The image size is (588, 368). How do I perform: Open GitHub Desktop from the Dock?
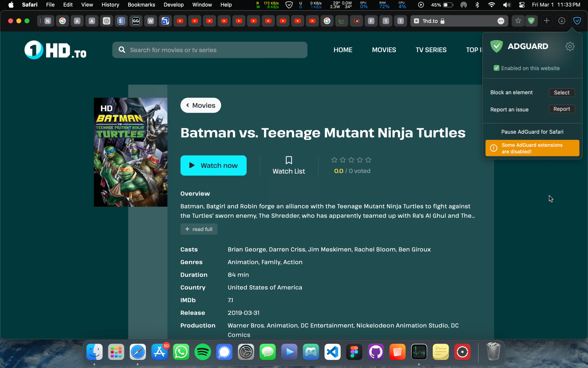tap(376, 352)
